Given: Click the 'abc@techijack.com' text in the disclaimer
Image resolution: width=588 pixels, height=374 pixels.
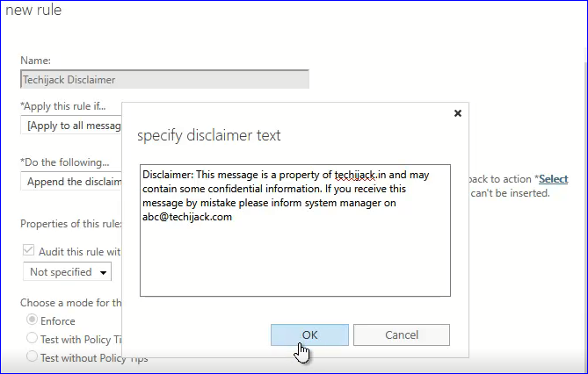Looking at the screenshot, I should coord(187,217).
